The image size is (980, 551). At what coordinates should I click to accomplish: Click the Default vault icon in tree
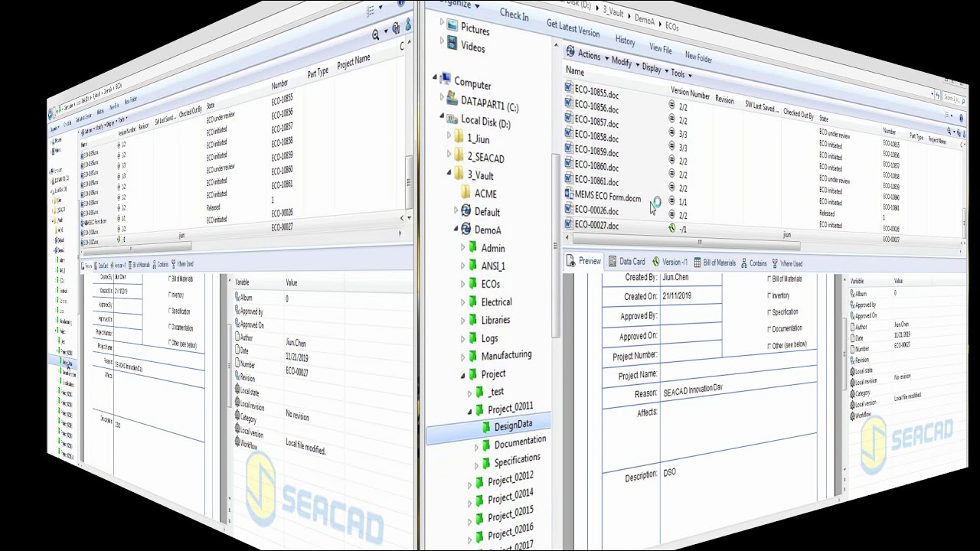pyautogui.click(x=465, y=210)
